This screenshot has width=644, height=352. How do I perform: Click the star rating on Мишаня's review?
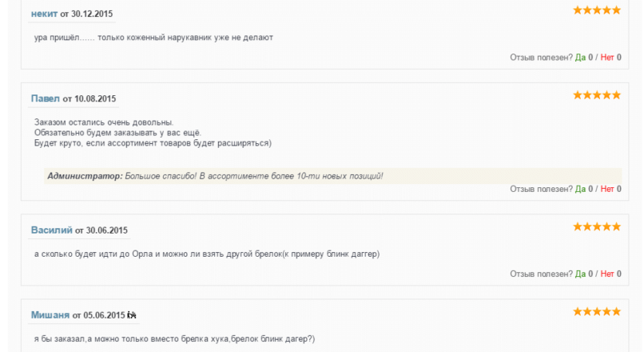(x=597, y=312)
